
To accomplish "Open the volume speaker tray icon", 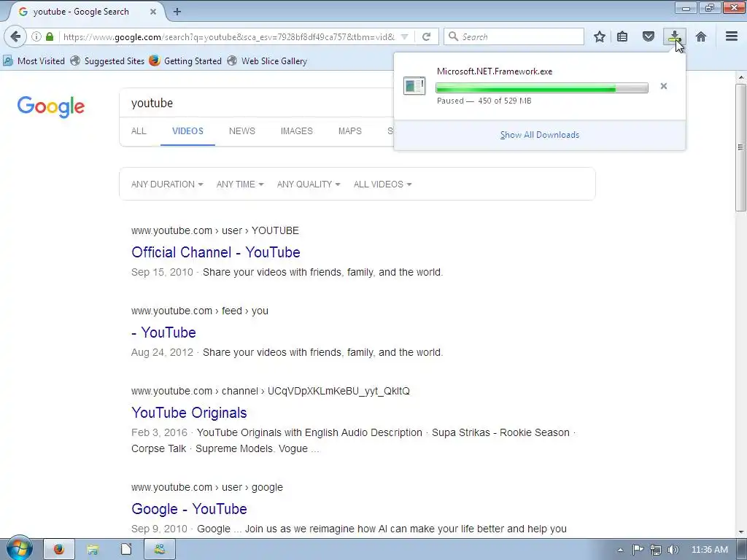I will tap(673, 550).
